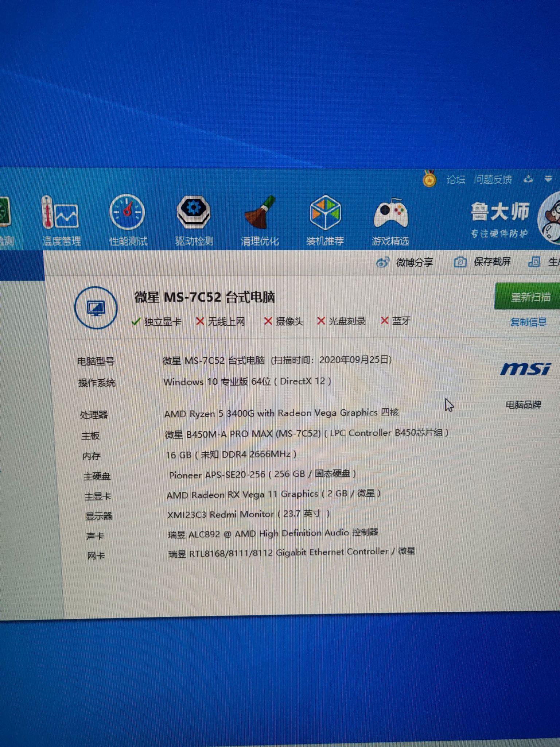
Task: Click the 网卡 label
Action: (x=96, y=556)
